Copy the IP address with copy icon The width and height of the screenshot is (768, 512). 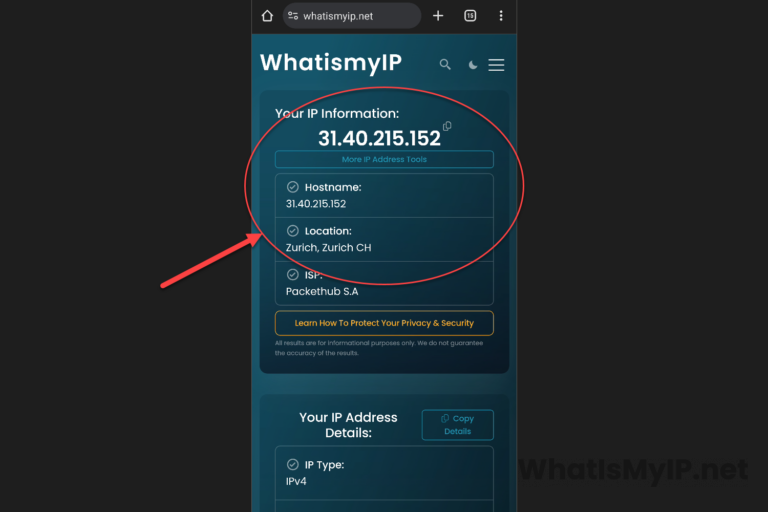pos(447,126)
